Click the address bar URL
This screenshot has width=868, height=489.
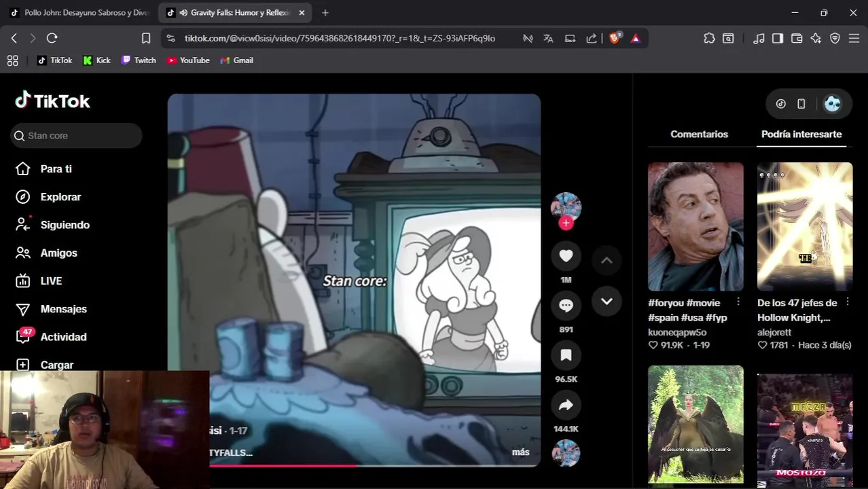(340, 39)
